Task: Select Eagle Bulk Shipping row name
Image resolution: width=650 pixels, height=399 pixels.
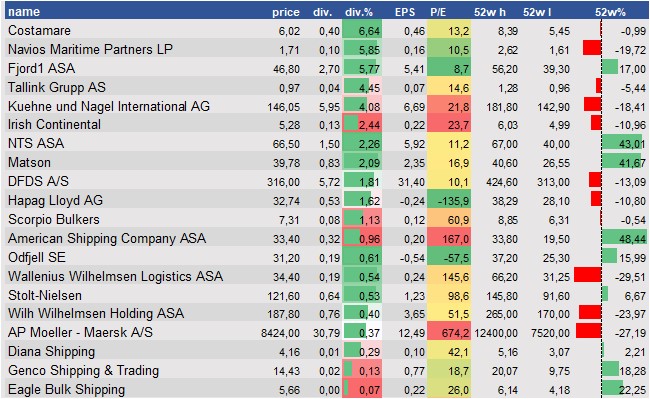Action: click(x=66, y=389)
